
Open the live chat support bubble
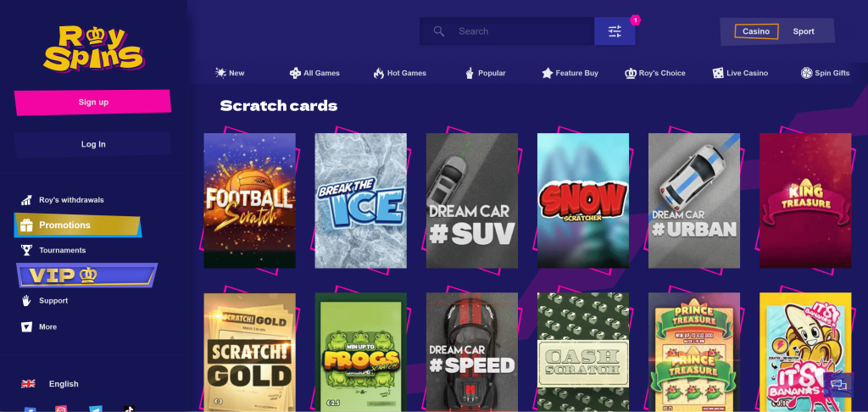point(838,384)
